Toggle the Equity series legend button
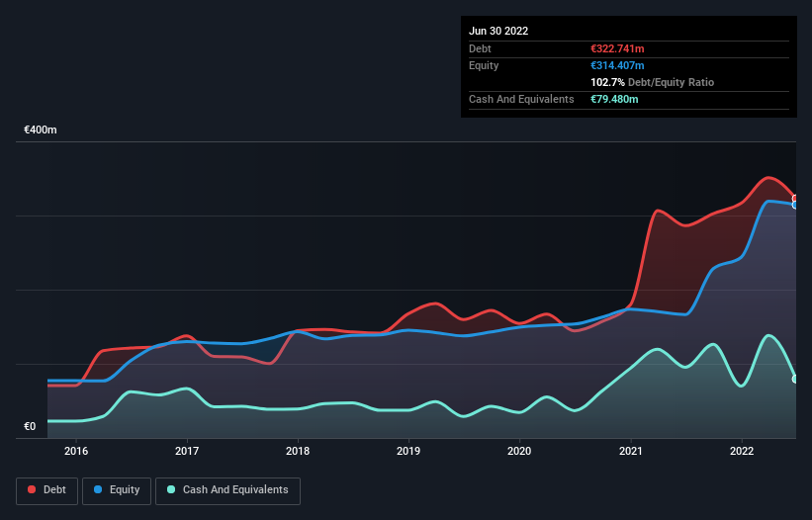812x520 pixels. (117, 490)
